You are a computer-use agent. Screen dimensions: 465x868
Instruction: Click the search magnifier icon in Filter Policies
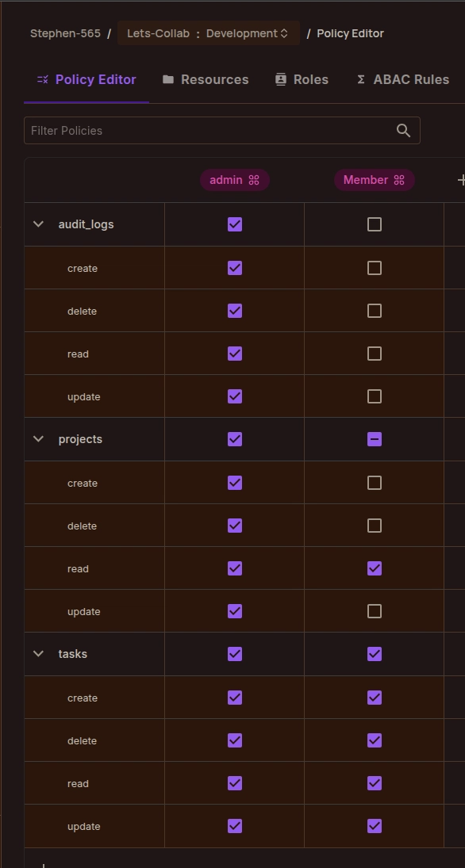coord(403,131)
